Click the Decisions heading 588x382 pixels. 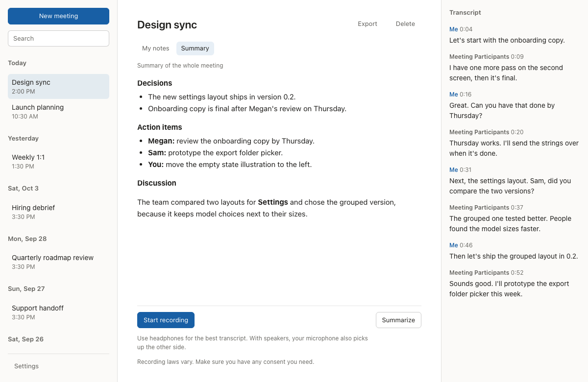[155, 83]
